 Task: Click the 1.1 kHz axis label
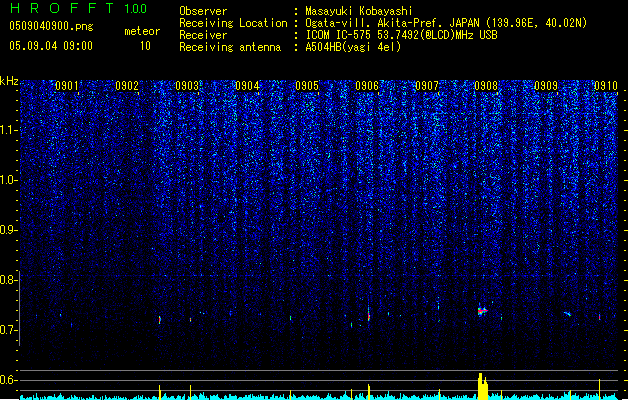pos(9,130)
